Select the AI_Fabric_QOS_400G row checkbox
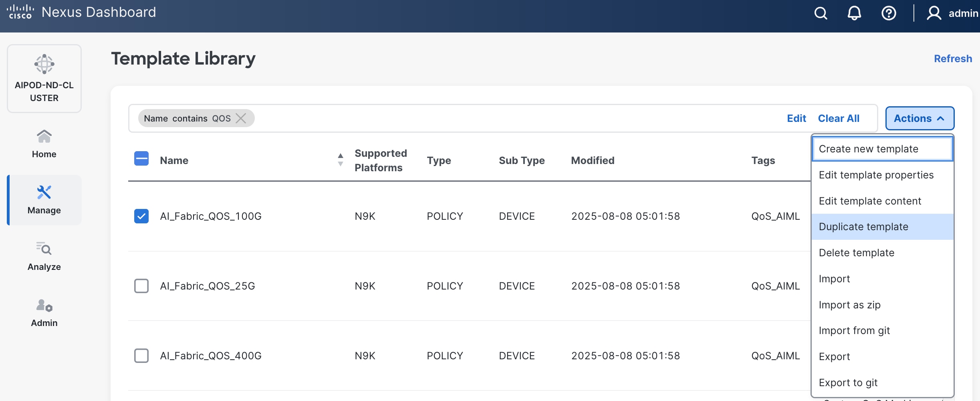 click(141, 356)
